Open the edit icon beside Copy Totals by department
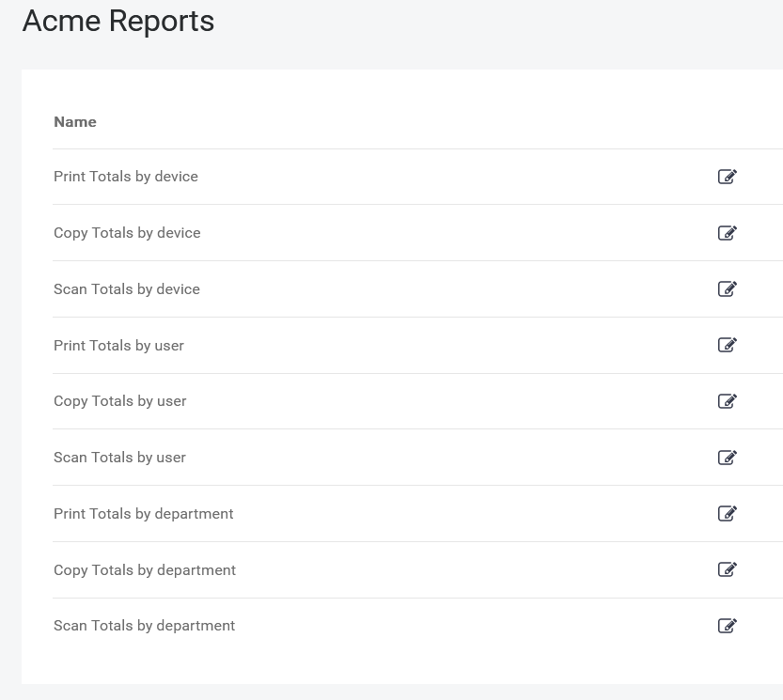Screen dimensions: 783x700 pyautogui.click(x=728, y=569)
